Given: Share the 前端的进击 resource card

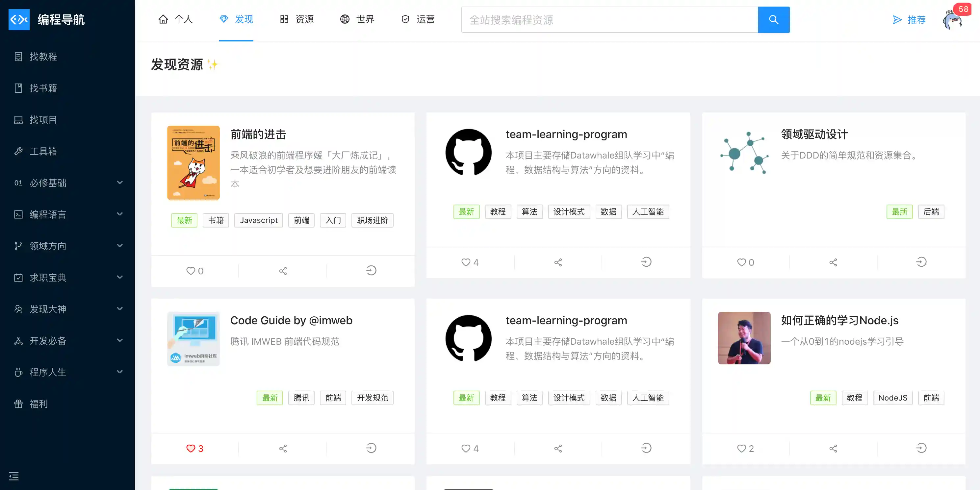Looking at the screenshot, I should (283, 271).
